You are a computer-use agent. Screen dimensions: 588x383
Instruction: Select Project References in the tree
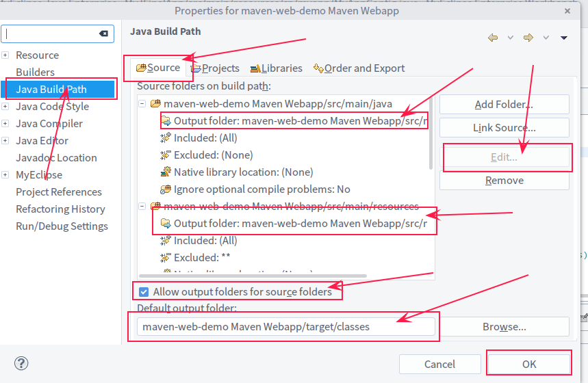(x=59, y=192)
